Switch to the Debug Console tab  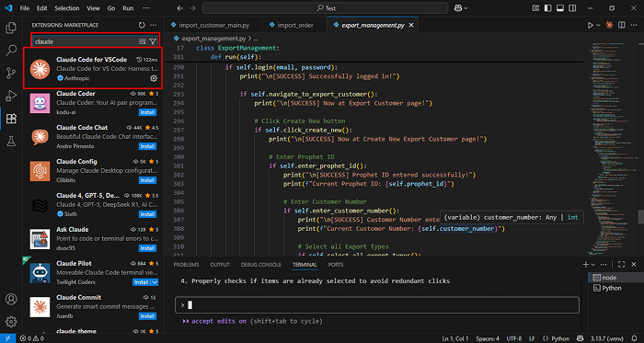[x=260, y=265]
